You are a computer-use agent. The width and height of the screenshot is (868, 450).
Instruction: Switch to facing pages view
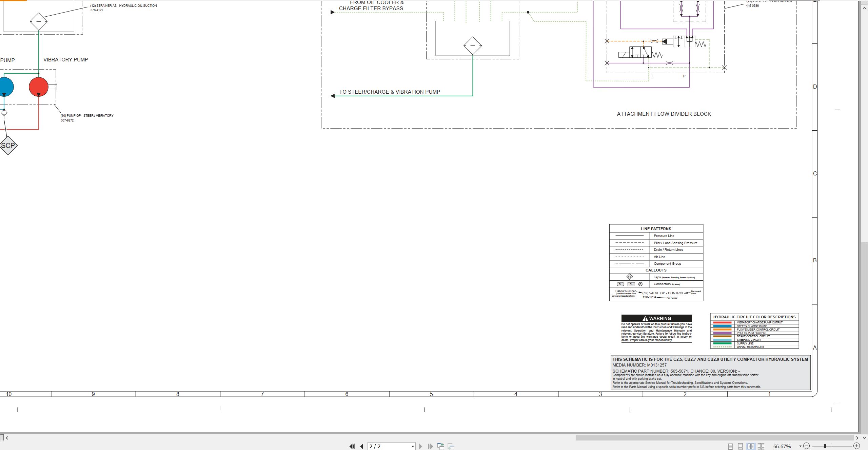click(x=751, y=447)
